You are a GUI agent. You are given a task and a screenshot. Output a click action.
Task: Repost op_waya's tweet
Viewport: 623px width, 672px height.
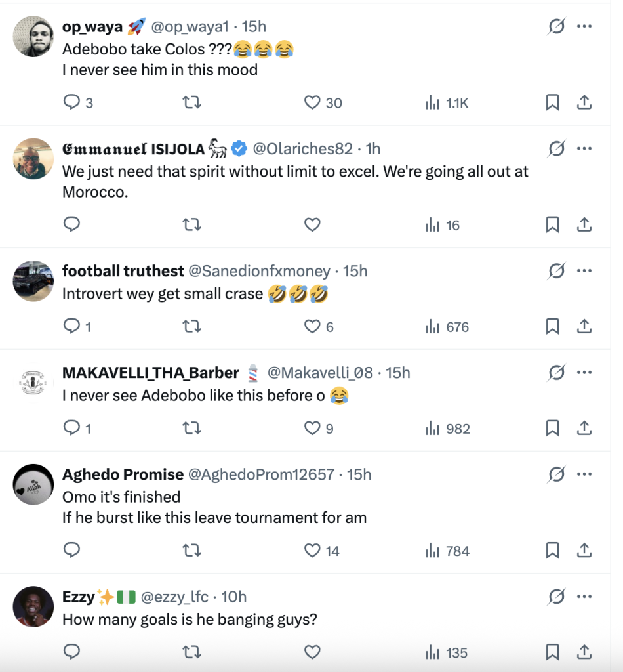(x=191, y=102)
